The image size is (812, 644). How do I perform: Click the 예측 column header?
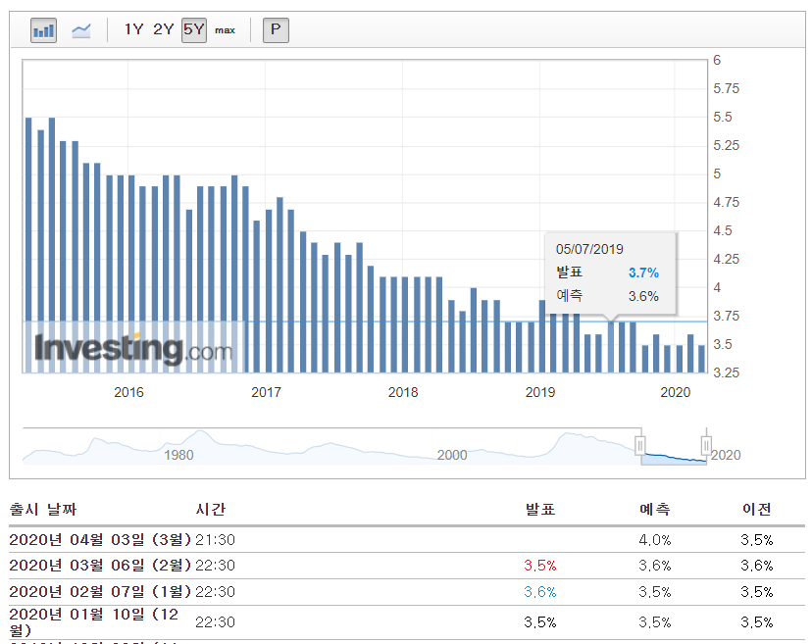click(654, 510)
